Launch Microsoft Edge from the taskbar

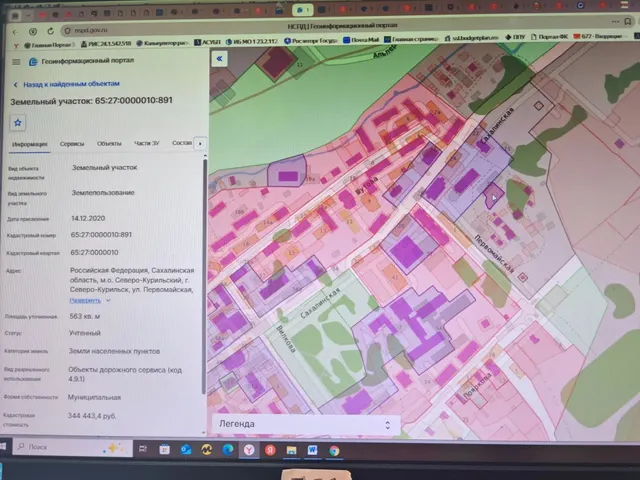[x=228, y=450]
